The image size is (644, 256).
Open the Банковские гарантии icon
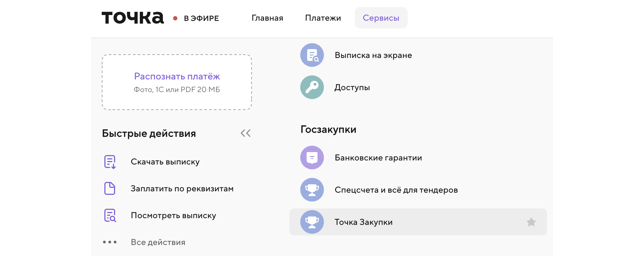click(312, 158)
